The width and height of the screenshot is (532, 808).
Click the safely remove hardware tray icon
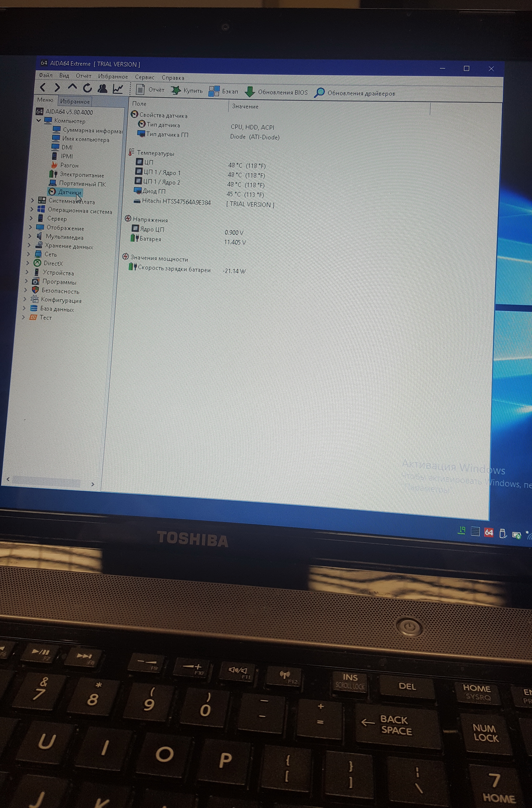[x=503, y=533]
